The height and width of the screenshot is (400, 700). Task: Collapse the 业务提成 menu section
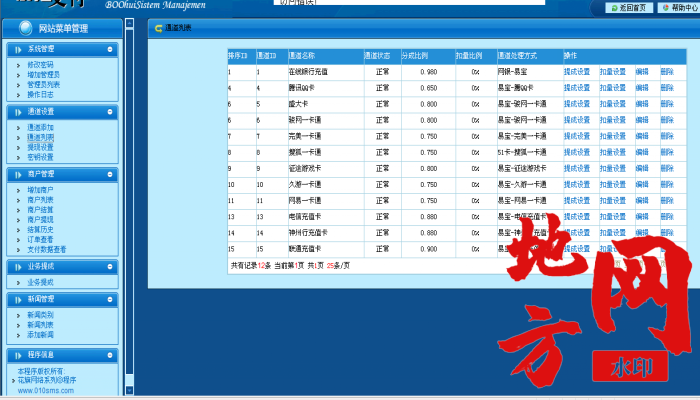(110, 267)
